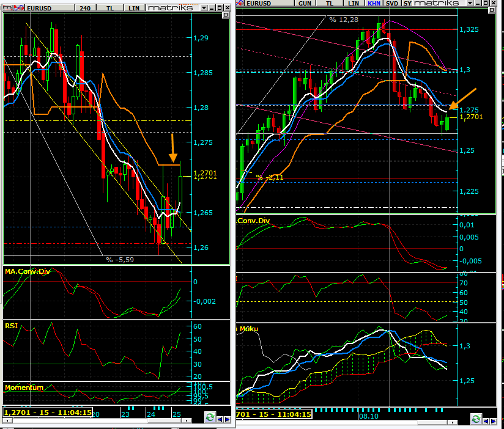
Task: Click the chart icon left of EURUSD in left window
Action: click(x=18, y=8)
